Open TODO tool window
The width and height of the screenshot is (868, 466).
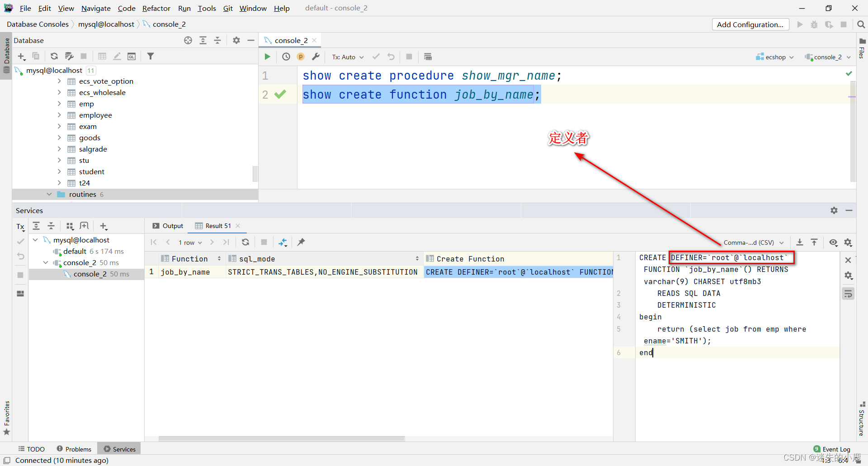click(32, 449)
